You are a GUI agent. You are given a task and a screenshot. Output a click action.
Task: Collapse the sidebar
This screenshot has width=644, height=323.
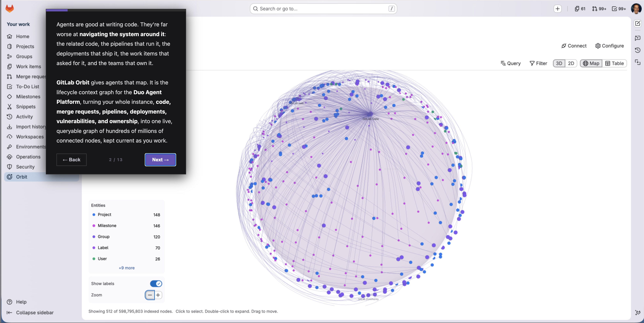coord(30,312)
